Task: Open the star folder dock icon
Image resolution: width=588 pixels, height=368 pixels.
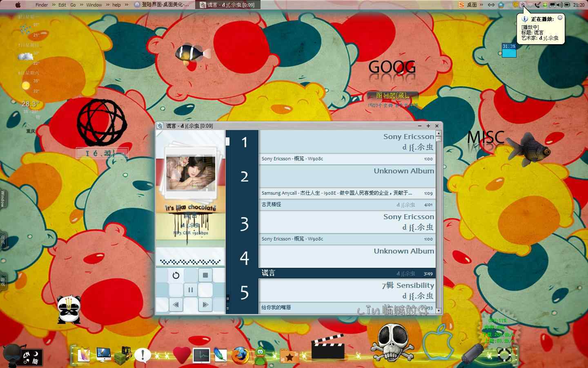Action: [x=290, y=356]
